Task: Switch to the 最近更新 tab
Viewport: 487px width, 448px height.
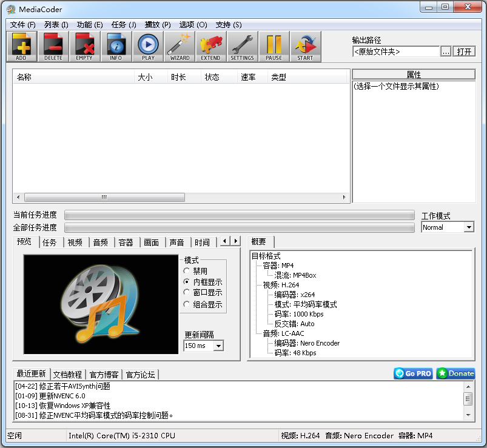Action: (x=31, y=373)
